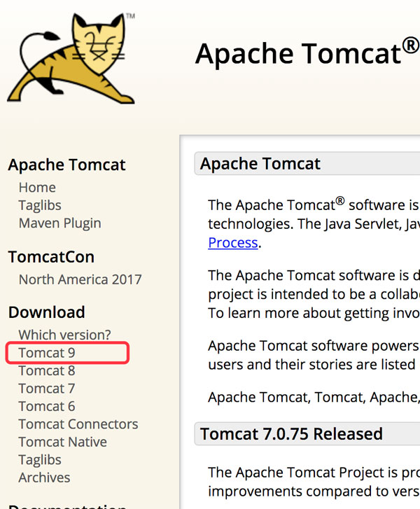The image size is (420, 509).
Task: Click the 'Which version?' download link
Action: click(x=64, y=335)
